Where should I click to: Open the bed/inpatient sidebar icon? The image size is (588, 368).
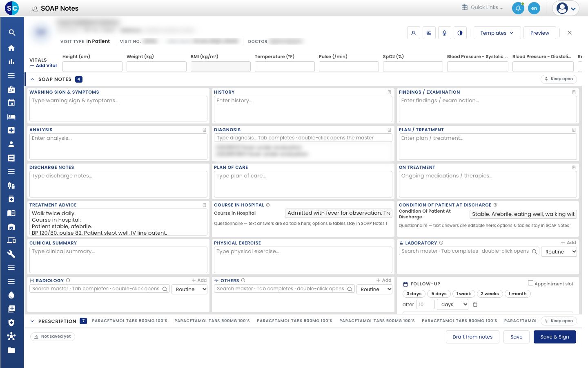click(11, 117)
